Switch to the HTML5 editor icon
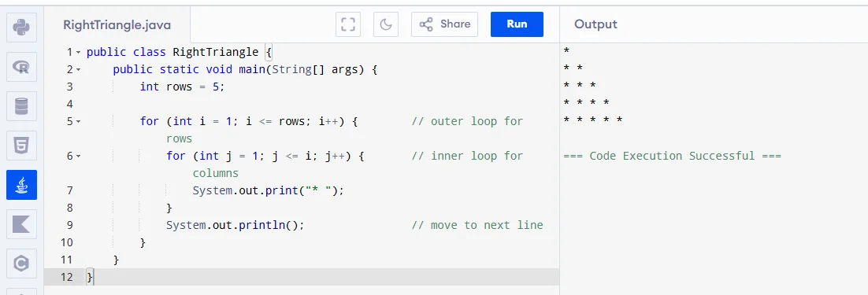Image resolution: width=868 pixels, height=295 pixels. pos(21,146)
